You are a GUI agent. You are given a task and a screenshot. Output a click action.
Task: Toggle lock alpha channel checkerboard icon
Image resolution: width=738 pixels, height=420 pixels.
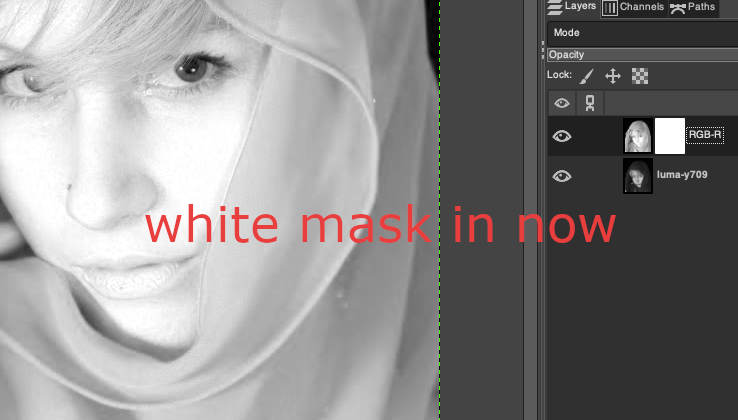[640, 76]
